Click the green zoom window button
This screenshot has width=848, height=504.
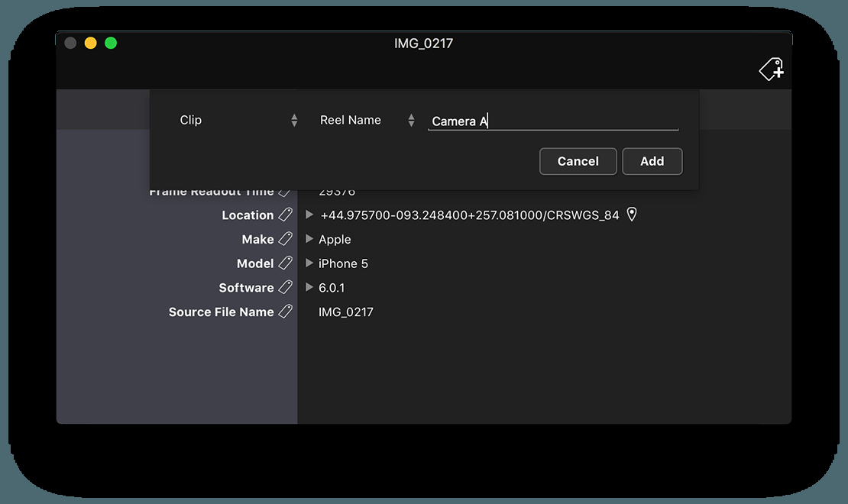(111, 44)
